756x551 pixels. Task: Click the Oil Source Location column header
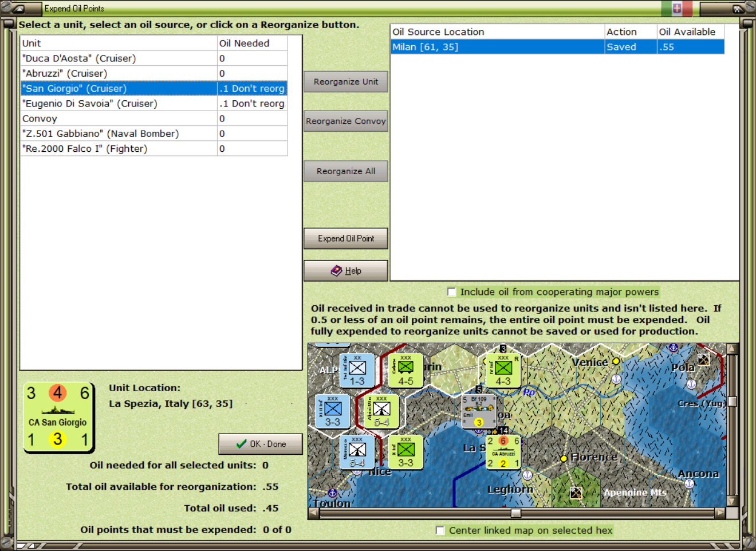(x=498, y=32)
